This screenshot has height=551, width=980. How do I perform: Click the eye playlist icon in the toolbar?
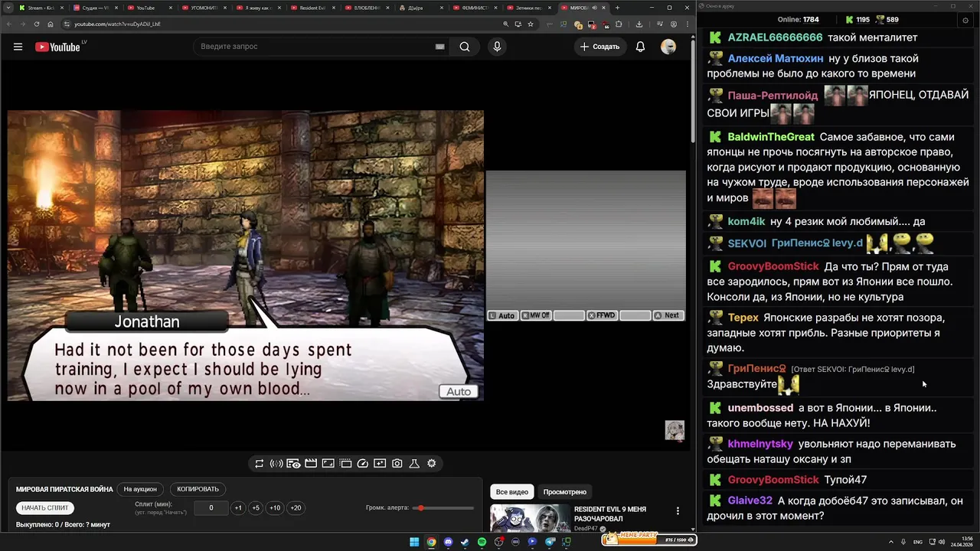coord(294,464)
